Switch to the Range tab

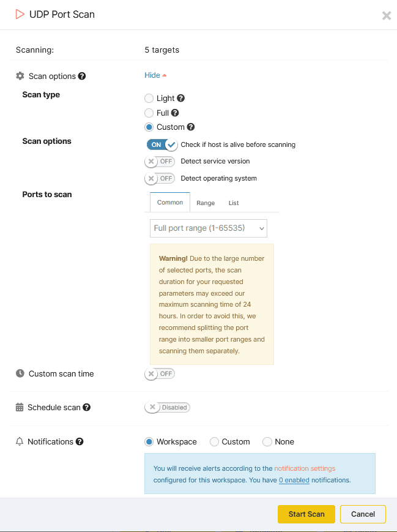(x=206, y=202)
